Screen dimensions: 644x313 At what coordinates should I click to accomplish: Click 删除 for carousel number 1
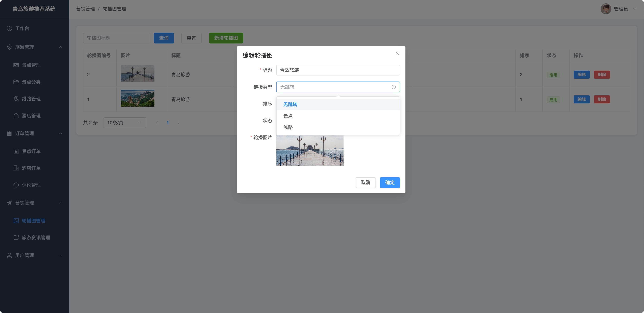(602, 99)
